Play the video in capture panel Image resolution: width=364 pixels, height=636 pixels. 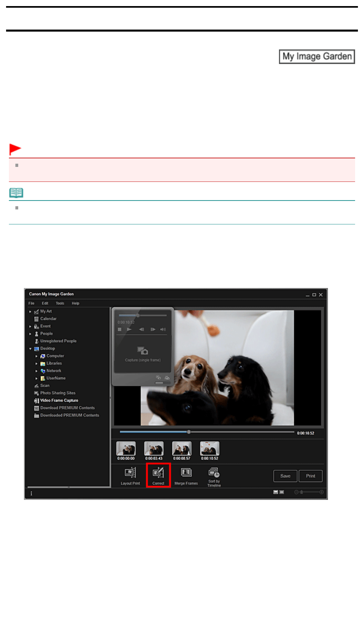129,329
